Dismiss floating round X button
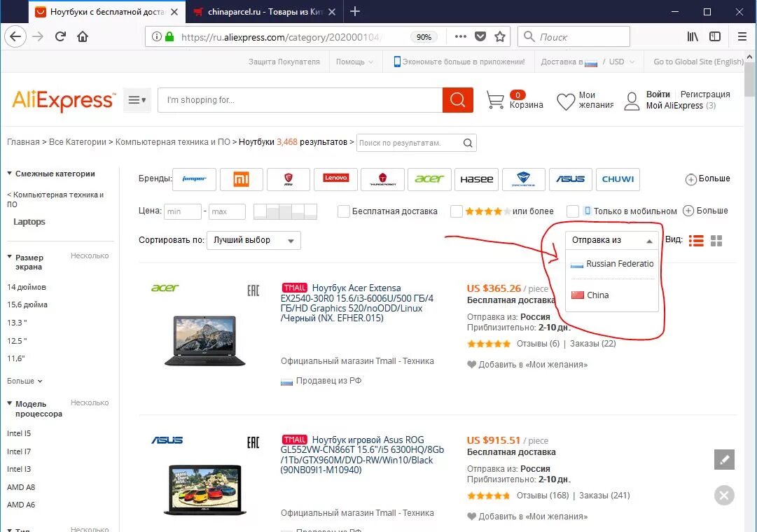The height and width of the screenshot is (532, 757). tap(724, 496)
